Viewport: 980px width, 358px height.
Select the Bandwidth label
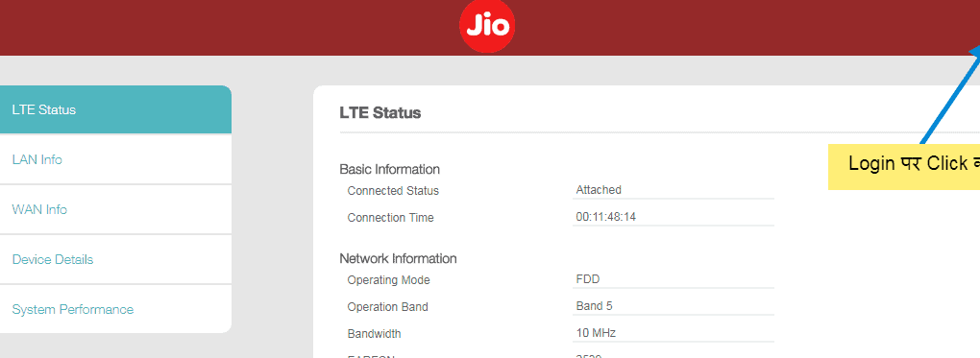tap(375, 334)
